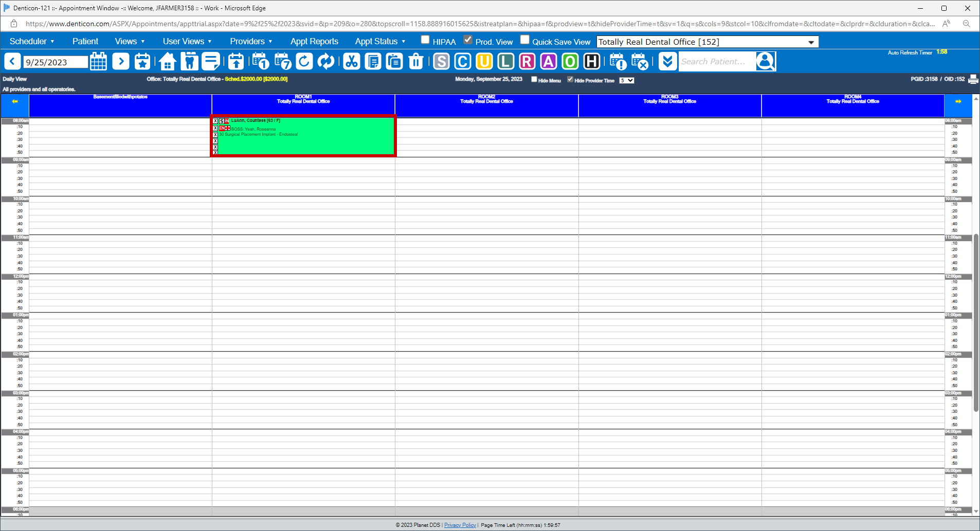
Task: Click the home icon in toolbar
Action: tap(168, 62)
